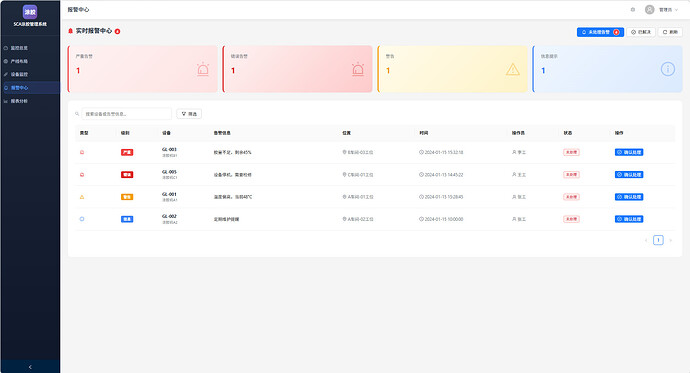Image resolution: width=690 pixels, height=373 pixels.
Task: Click blue info icon in GL-002 row
Action: tap(82, 219)
